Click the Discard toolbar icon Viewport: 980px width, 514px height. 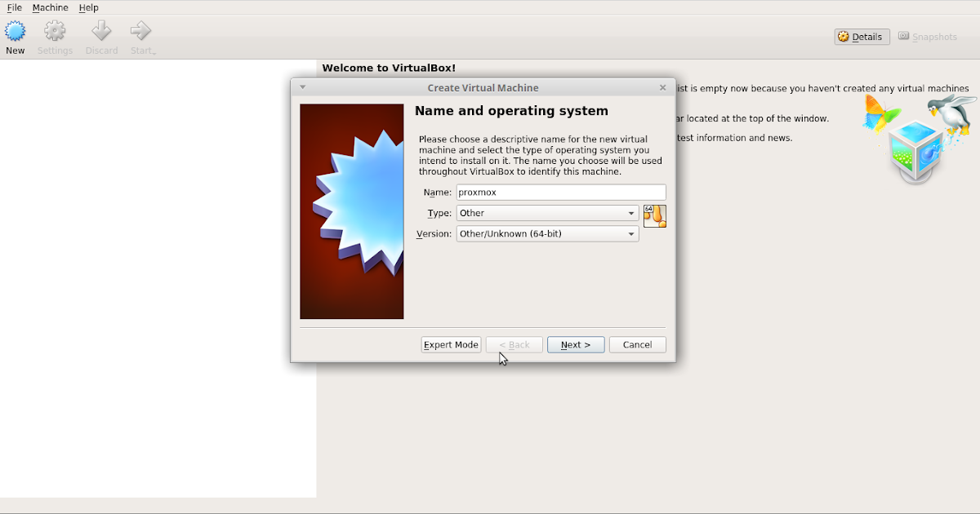pyautogui.click(x=101, y=33)
